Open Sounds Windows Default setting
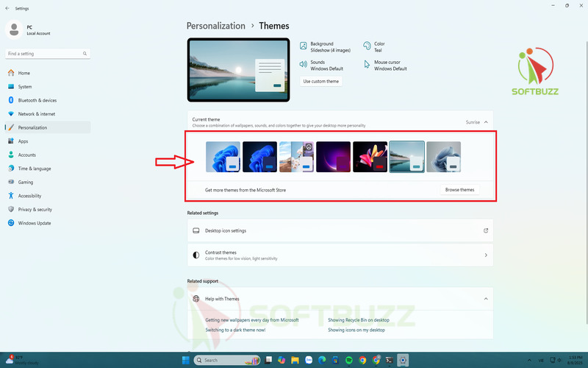 [321, 66]
